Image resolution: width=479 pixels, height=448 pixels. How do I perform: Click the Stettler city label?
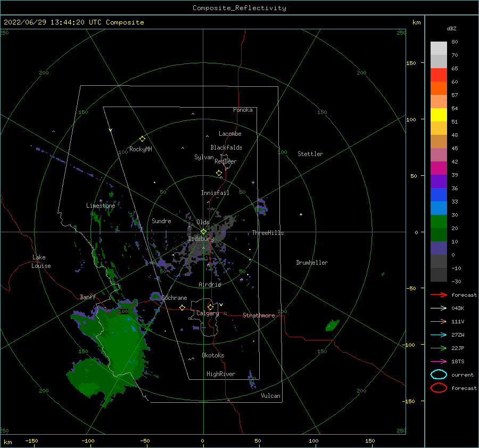[310, 154]
